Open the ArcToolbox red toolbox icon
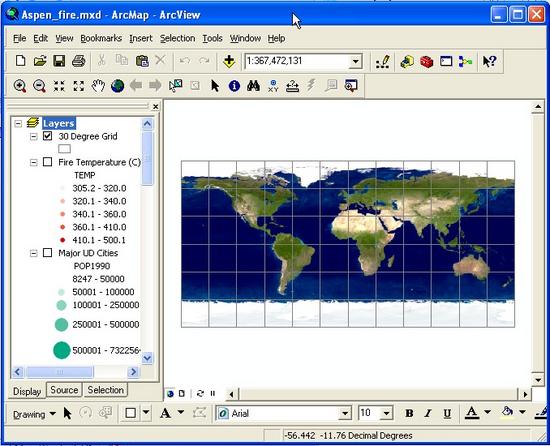Screen dimensions: 550x446 pos(427,62)
